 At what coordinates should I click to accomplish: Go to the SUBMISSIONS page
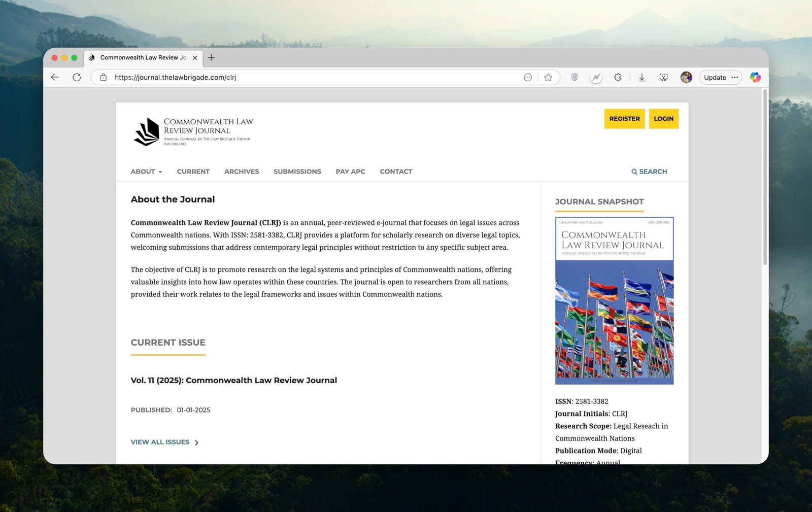[297, 172]
